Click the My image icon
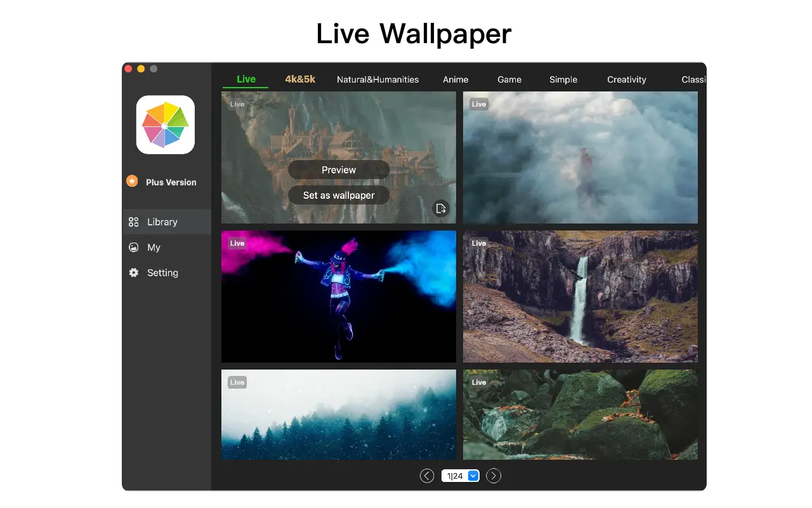This screenshot has height=508, width=812. 133,247
